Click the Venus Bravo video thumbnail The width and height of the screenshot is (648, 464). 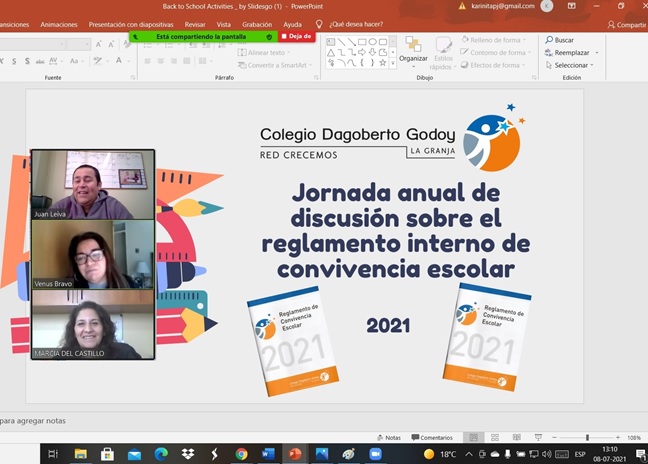coord(93,254)
